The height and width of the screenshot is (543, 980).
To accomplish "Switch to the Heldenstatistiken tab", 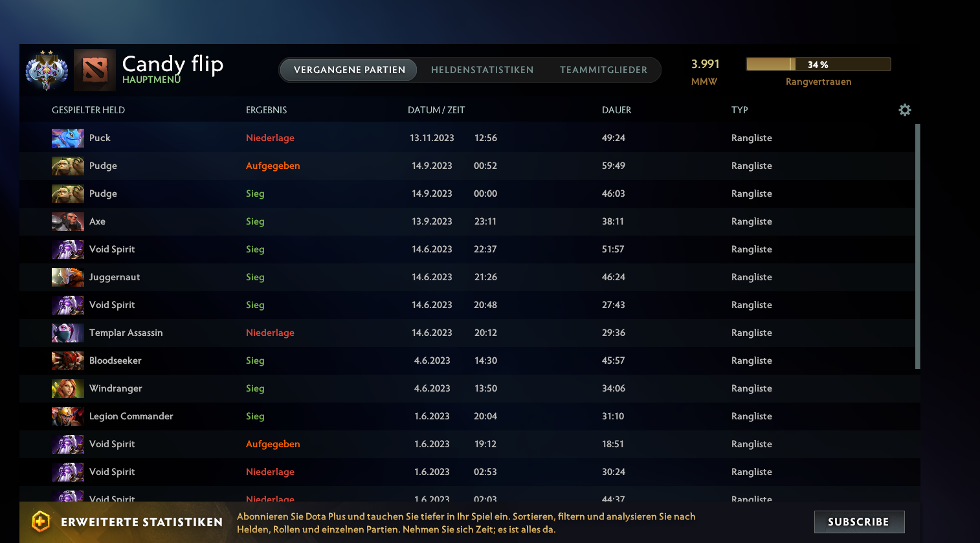I will (x=482, y=69).
